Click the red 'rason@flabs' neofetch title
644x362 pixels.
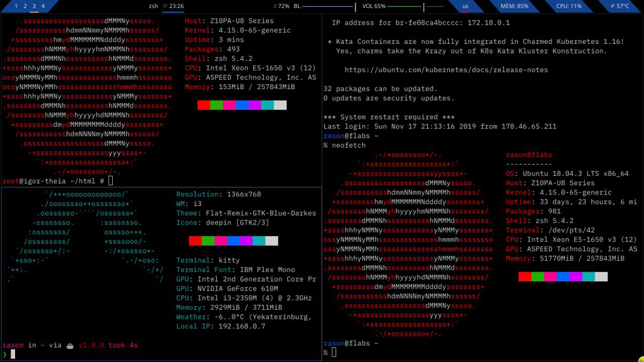tap(529, 155)
